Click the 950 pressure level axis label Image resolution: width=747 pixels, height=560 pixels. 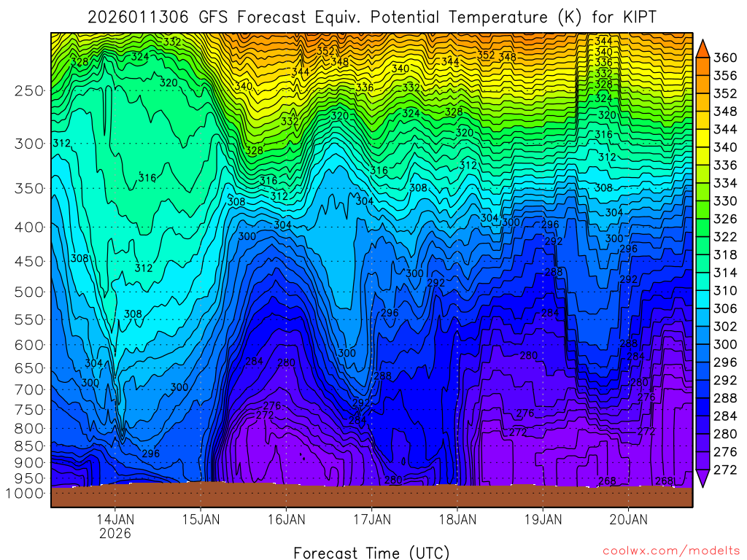[x=29, y=478]
